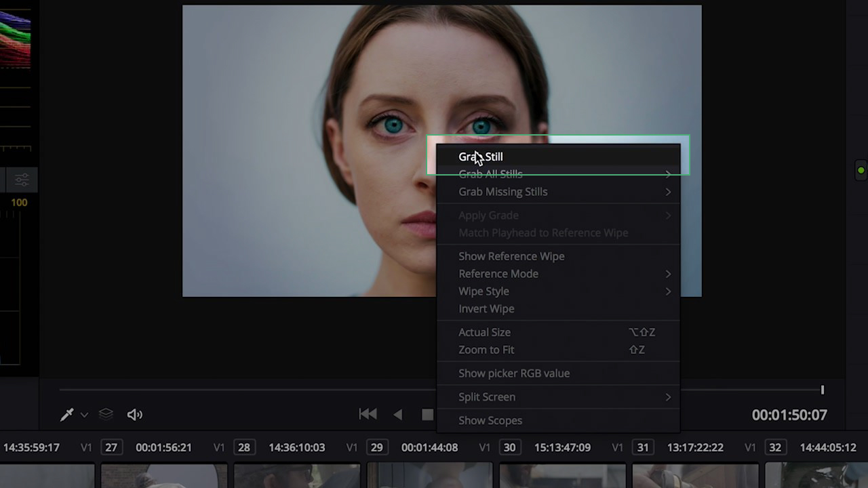Mute audio with the speaker icon
The height and width of the screenshot is (488, 868).
[x=134, y=414]
